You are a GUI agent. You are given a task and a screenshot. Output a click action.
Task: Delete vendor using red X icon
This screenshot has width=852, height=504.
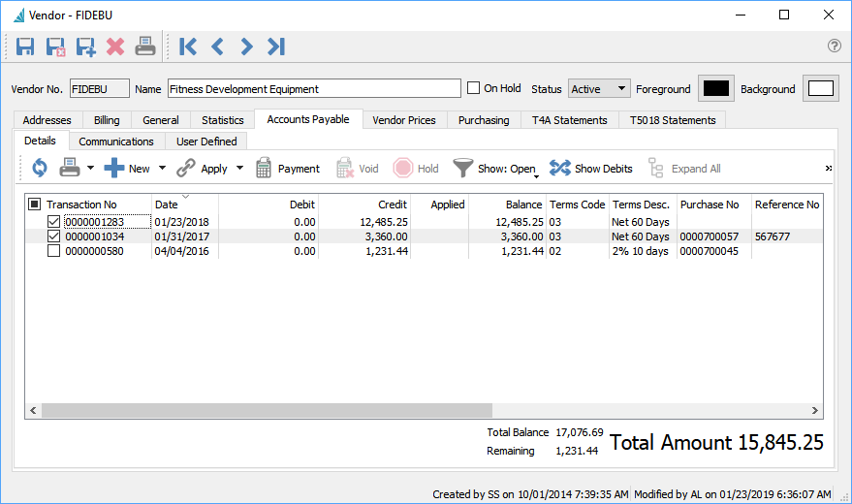[x=115, y=47]
